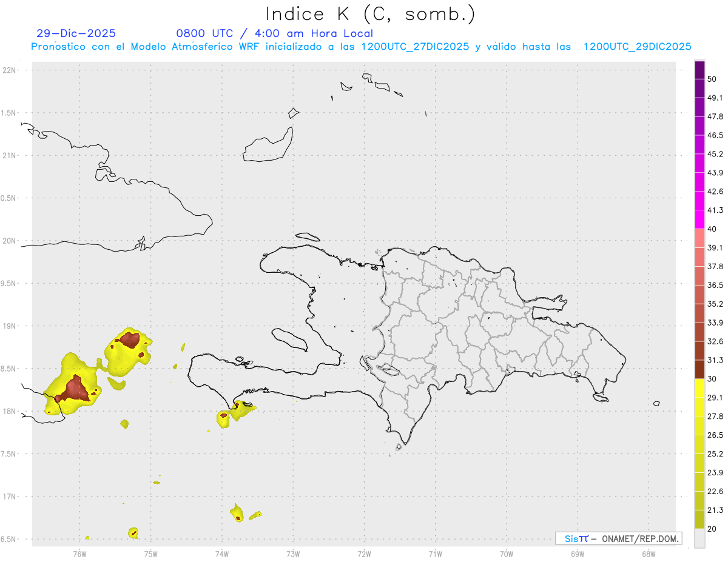Click the '21N' latitude label

point(10,156)
